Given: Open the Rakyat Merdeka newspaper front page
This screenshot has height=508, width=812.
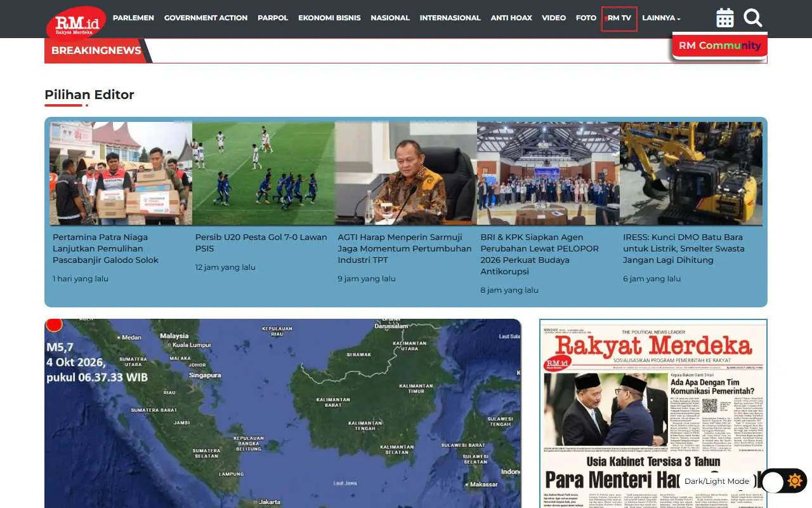Looking at the screenshot, I should pyautogui.click(x=653, y=413).
